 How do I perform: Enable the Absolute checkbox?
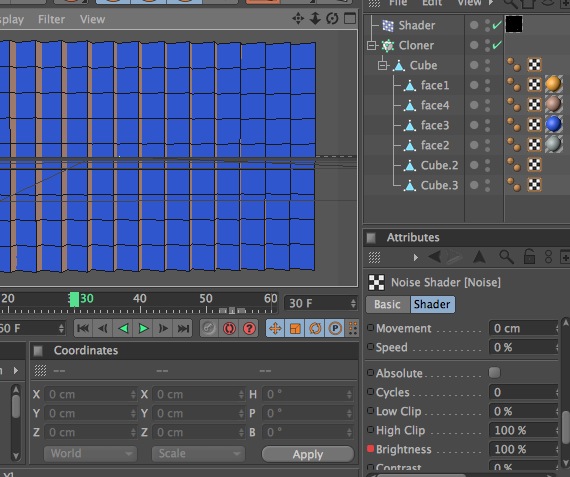494,373
